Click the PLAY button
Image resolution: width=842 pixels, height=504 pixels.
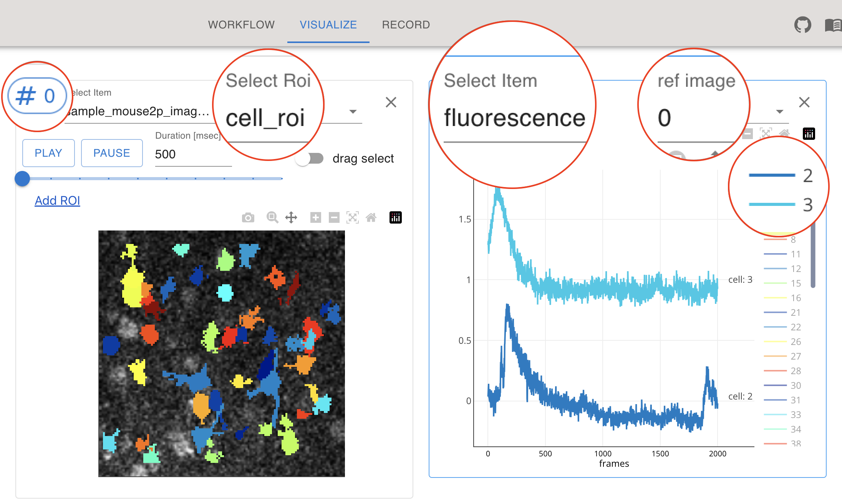48,153
